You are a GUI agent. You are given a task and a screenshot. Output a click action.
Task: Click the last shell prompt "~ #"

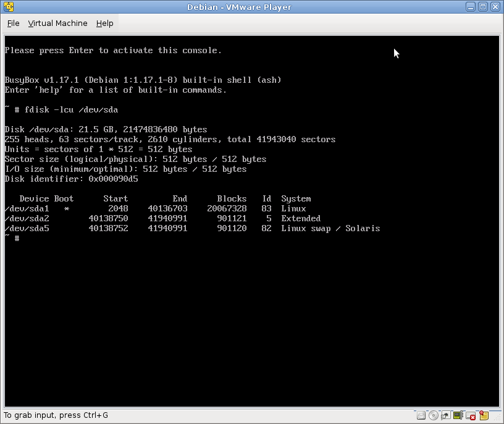[12, 238]
